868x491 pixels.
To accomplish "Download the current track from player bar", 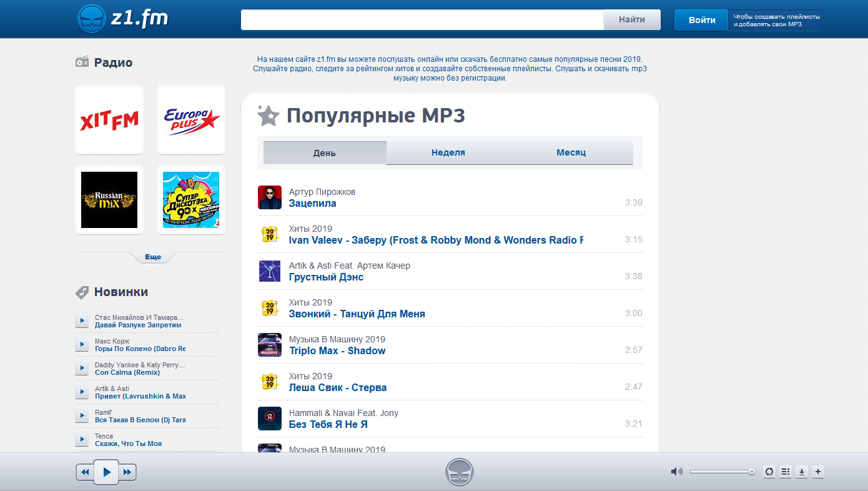I will coord(802,472).
